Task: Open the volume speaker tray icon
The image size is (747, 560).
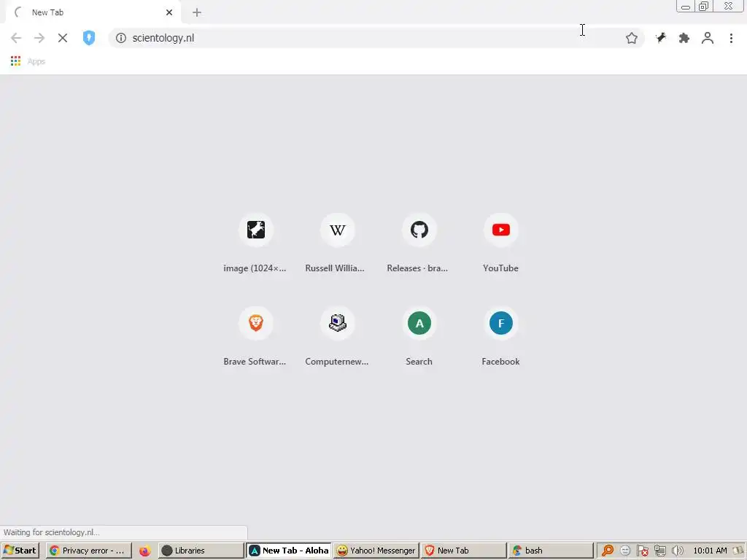Action: [x=677, y=551]
